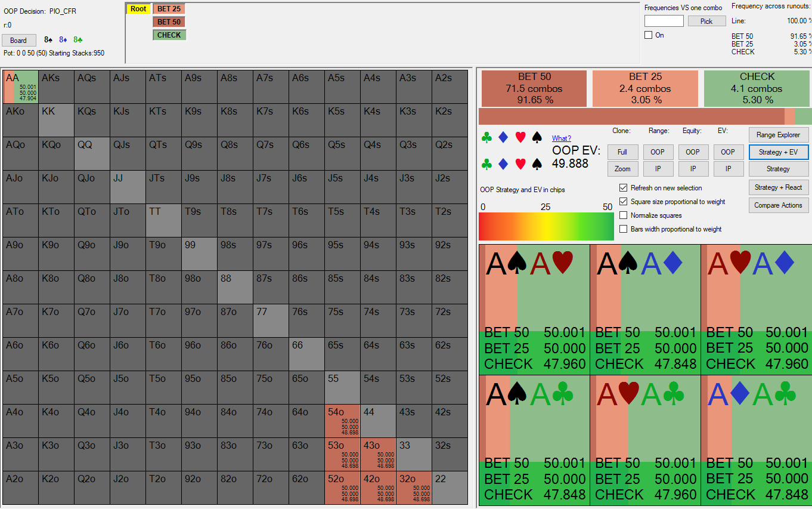Filter by clubs in the upper suit row

pos(486,138)
